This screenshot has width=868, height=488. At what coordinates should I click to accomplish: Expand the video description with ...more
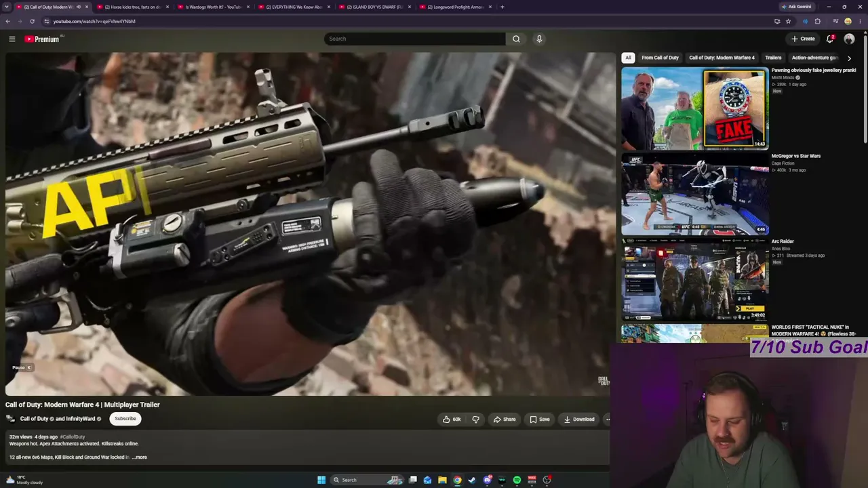140,457
